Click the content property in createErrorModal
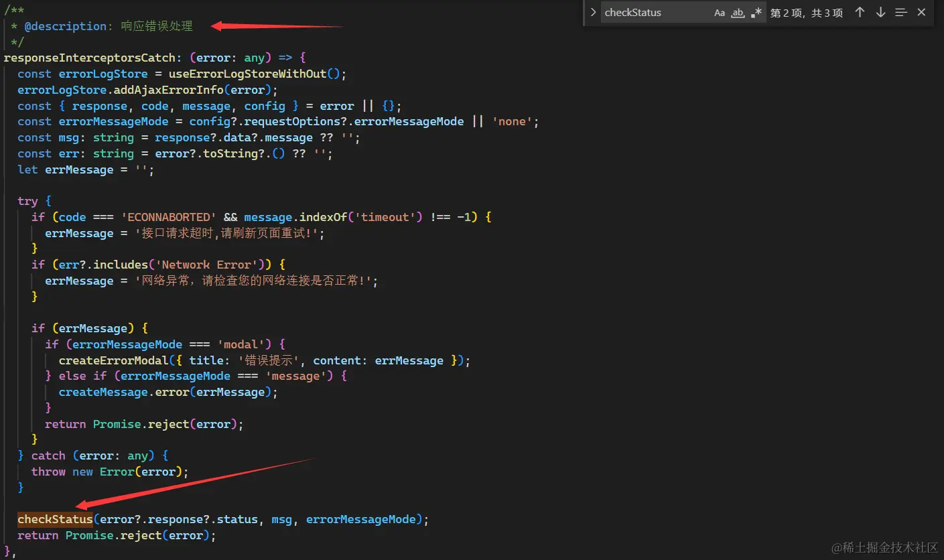The height and width of the screenshot is (560, 944). coord(337,360)
